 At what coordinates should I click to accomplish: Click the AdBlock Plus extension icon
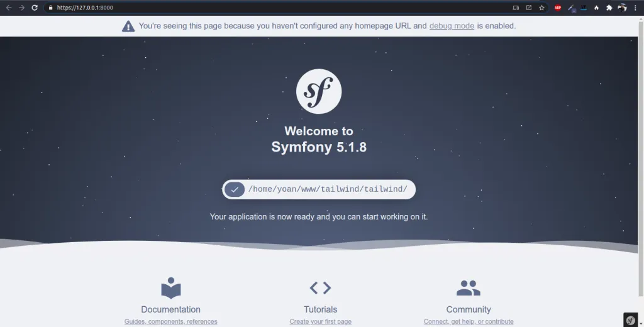click(x=557, y=8)
